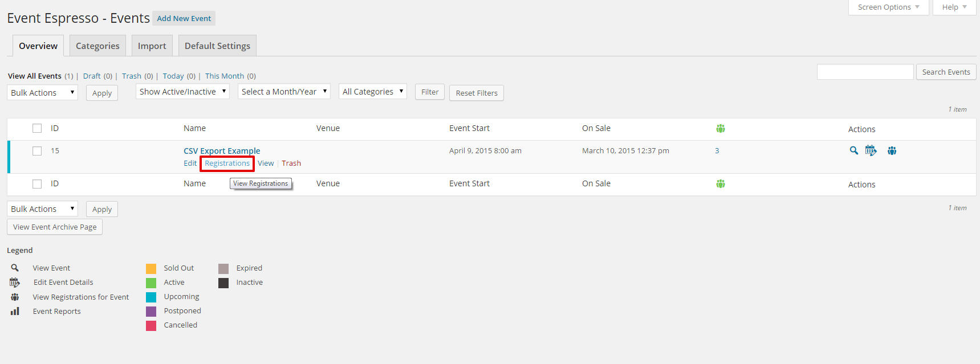980x364 pixels.
Task: Open the Bulk Actions dropdown below the table
Action: click(42, 208)
